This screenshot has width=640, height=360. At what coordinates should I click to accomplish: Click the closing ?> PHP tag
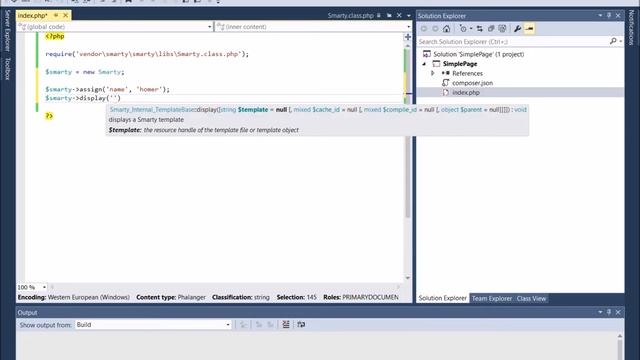point(49,116)
